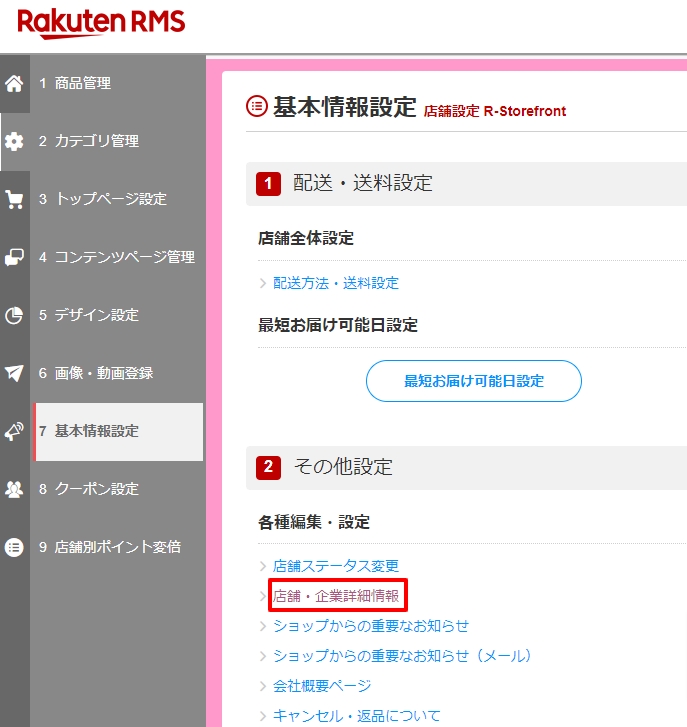Viewport: 687px width, 727px height.
Task: Click the 最短お届け可能日設定 button
Action: pyautogui.click(x=474, y=381)
